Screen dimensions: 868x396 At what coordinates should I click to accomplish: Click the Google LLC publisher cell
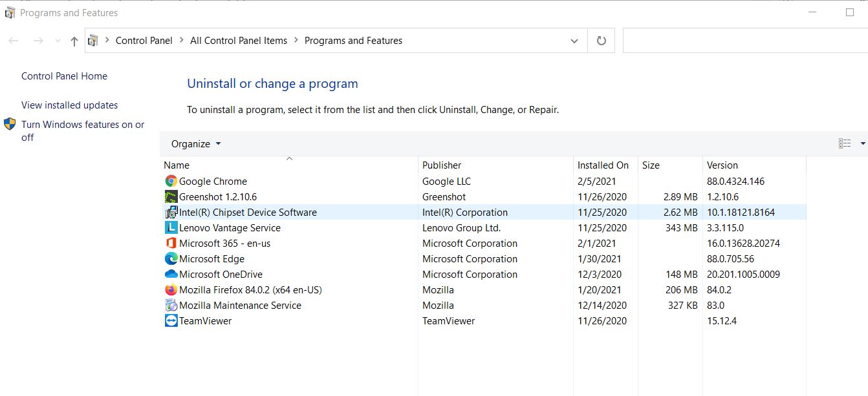(446, 182)
